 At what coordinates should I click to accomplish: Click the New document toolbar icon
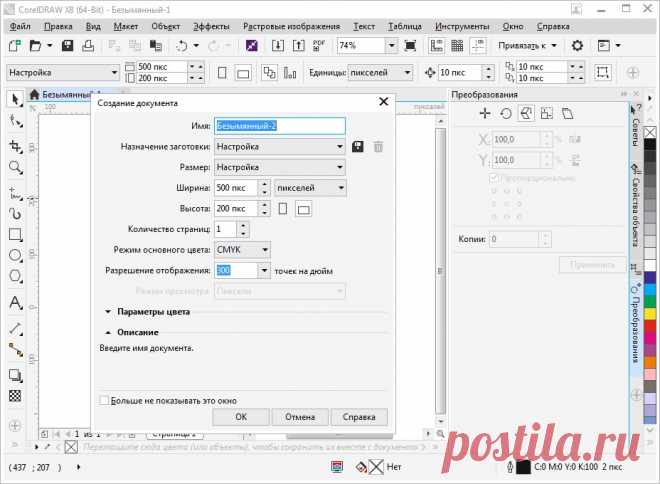point(14,45)
